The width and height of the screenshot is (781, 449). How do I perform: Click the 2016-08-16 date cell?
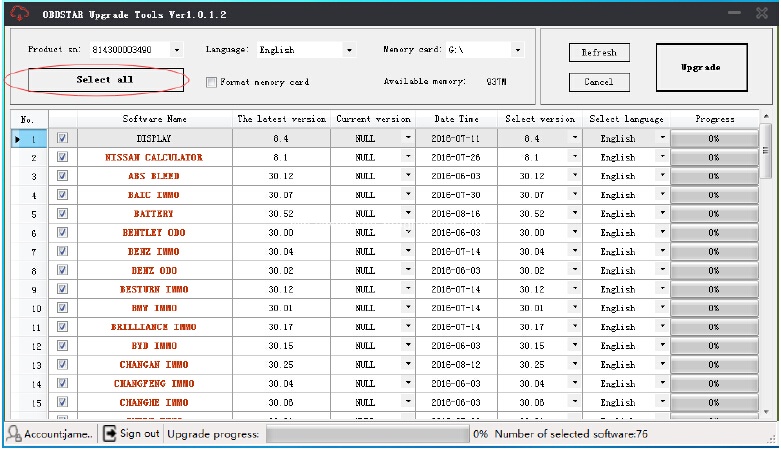pos(456,214)
